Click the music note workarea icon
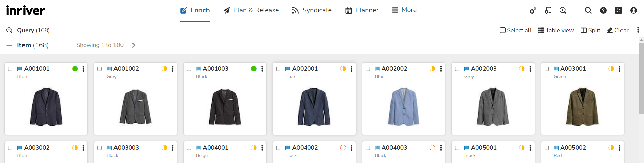The height and width of the screenshot is (163, 644). [x=548, y=11]
